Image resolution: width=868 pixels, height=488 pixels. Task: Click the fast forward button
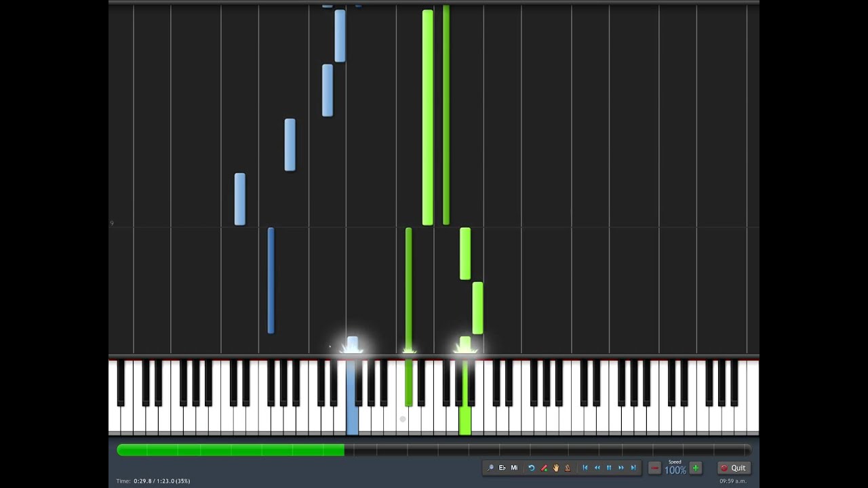point(621,468)
